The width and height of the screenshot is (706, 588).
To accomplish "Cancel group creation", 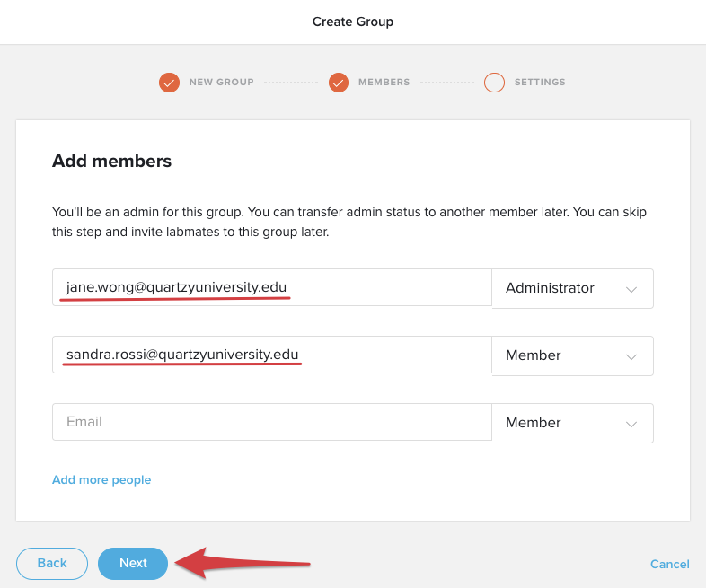I will point(669,564).
